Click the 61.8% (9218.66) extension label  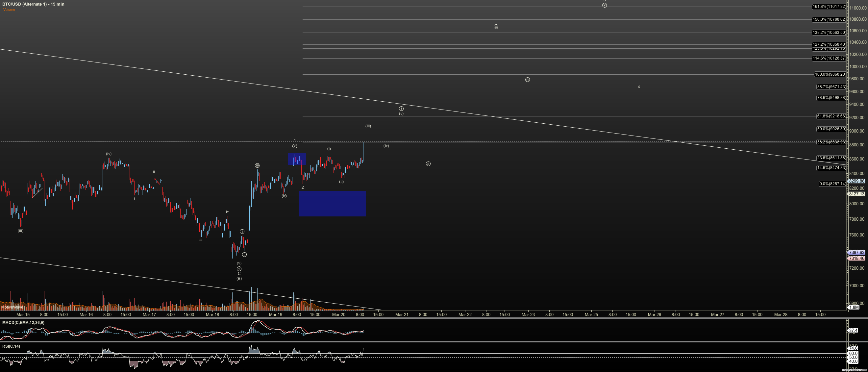(x=831, y=116)
